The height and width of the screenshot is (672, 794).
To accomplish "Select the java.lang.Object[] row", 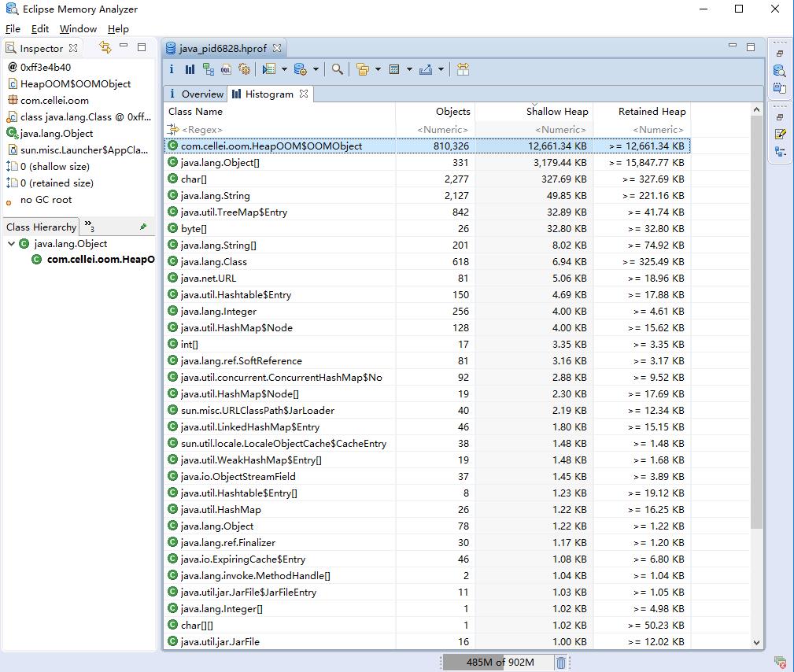I will [427, 163].
